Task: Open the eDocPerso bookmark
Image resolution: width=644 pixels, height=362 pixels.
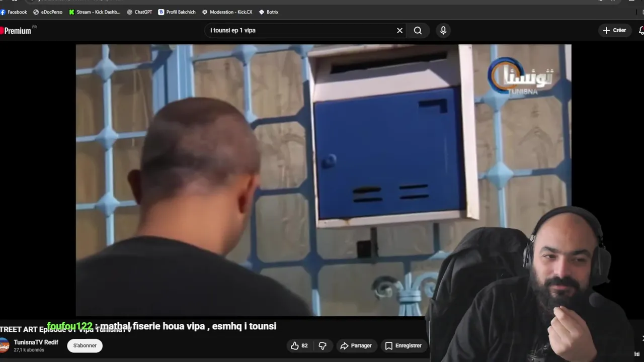Action: point(48,12)
